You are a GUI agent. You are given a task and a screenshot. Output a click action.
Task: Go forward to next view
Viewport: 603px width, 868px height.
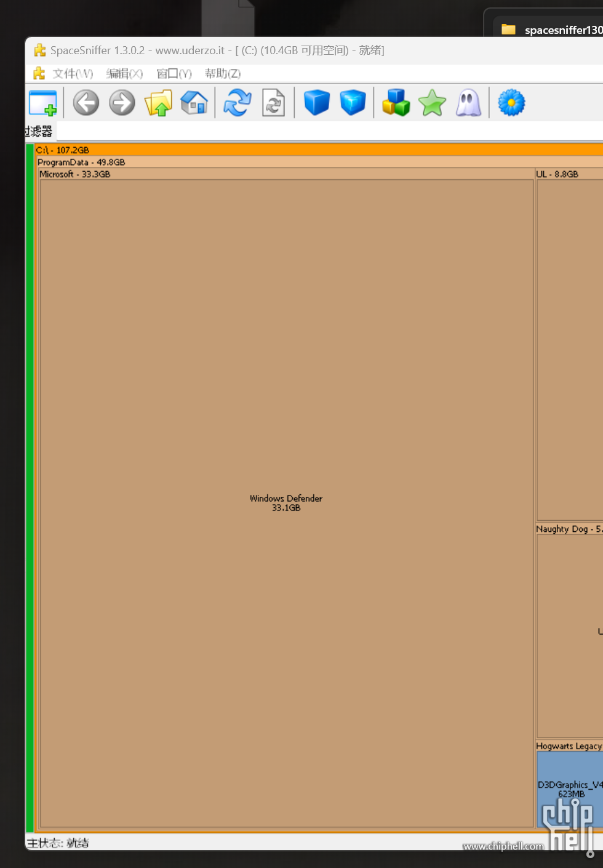pos(122,102)
